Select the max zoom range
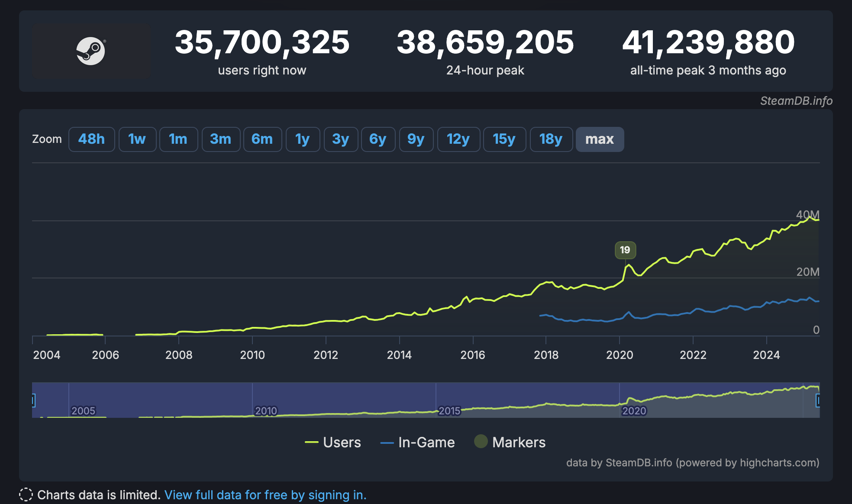Viewport: 852px width, 504px height. point(600,139)
